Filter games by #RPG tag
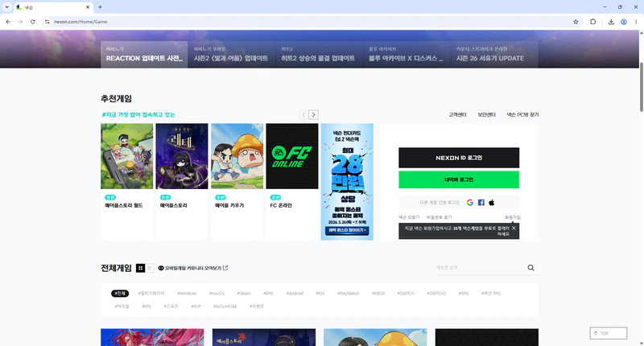644x346 pixels. tap(464, 294)
